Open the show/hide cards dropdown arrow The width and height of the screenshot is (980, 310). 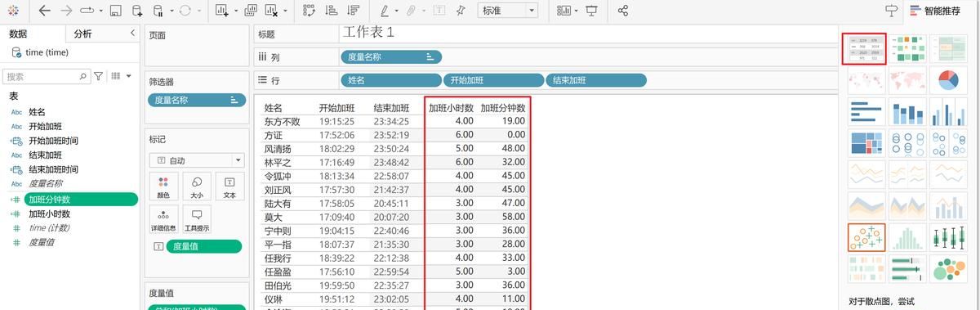tap(577, 11)
